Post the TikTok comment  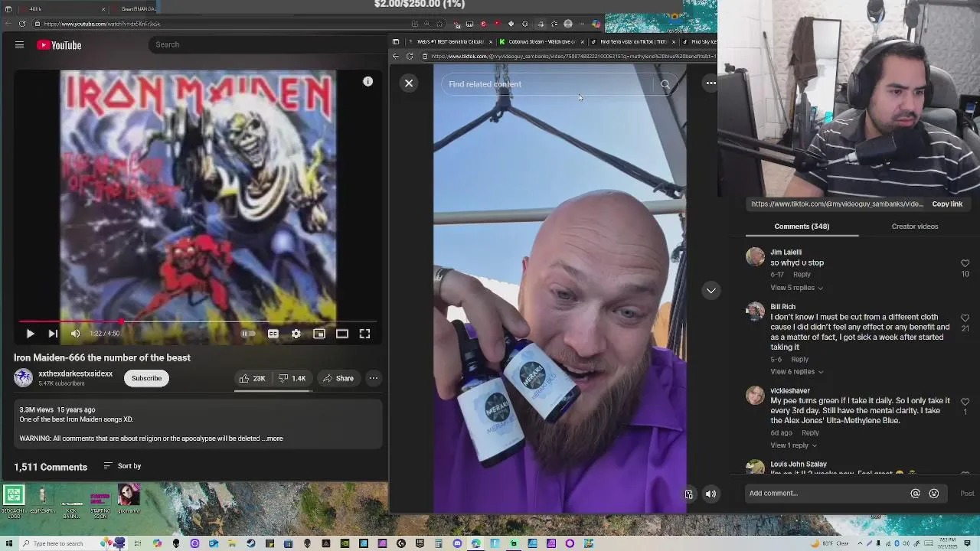click(967, 494)
